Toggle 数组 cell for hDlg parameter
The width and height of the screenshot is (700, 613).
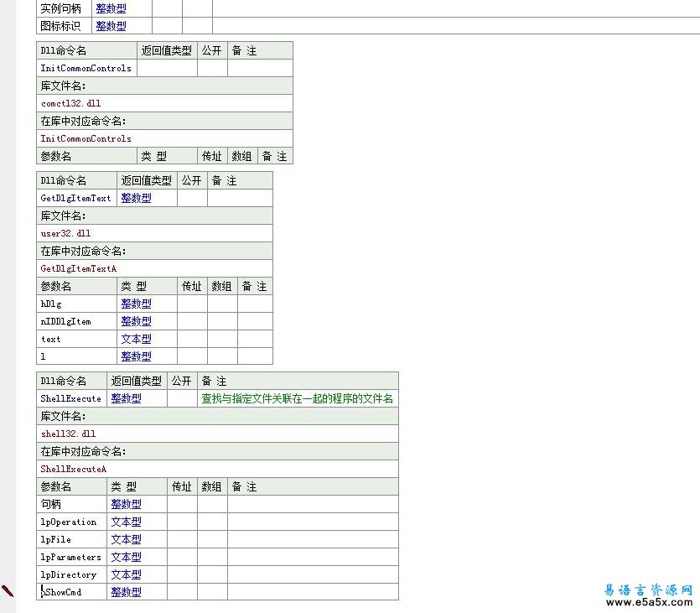point(222,304)
